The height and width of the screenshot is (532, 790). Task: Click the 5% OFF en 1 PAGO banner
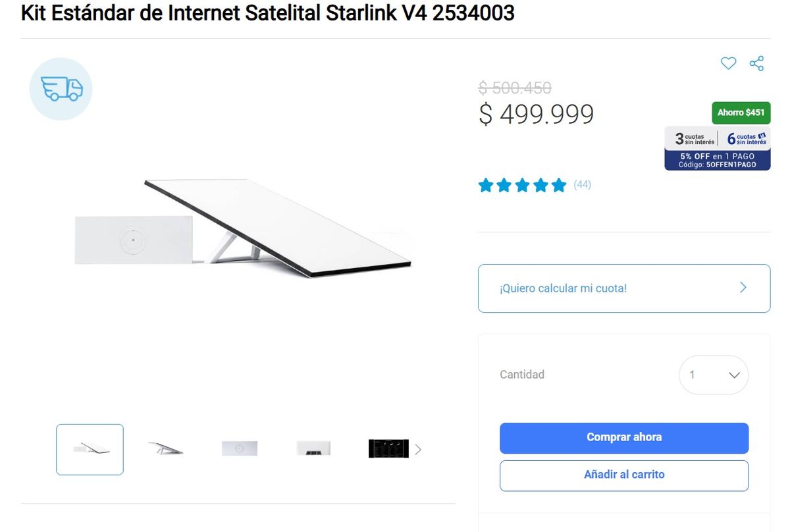pos(717,160)
